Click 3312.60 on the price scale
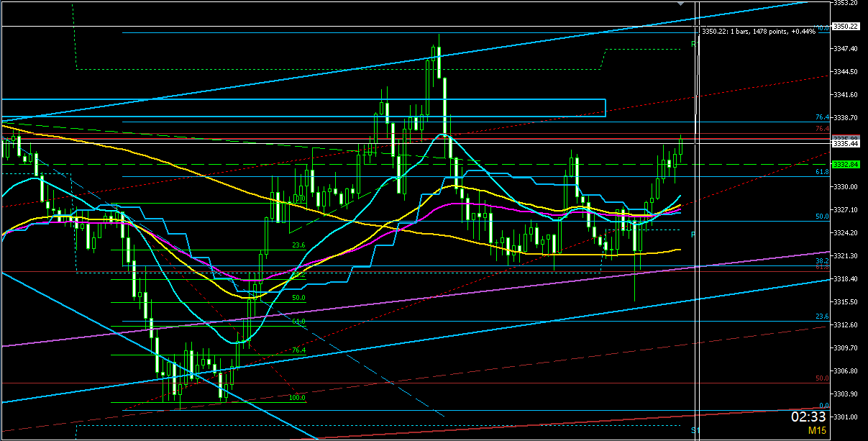This screenshot has height=441, width=868. click(x=845, y=325)
